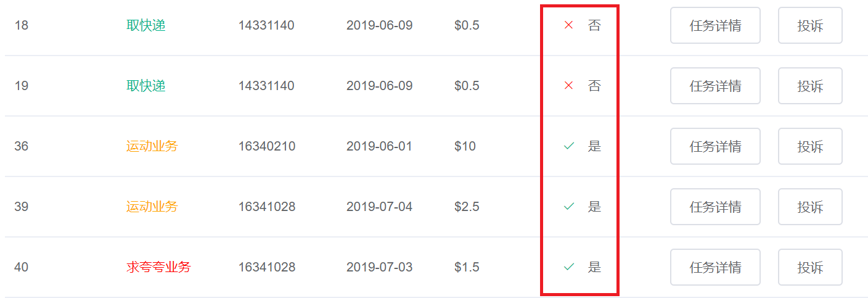
Task: Click 取快递 link in row 18
Action: tap(146, 25)
